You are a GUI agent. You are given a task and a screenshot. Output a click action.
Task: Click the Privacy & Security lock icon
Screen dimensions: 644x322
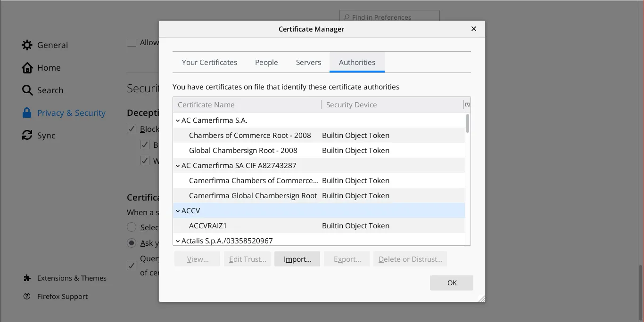27,113
